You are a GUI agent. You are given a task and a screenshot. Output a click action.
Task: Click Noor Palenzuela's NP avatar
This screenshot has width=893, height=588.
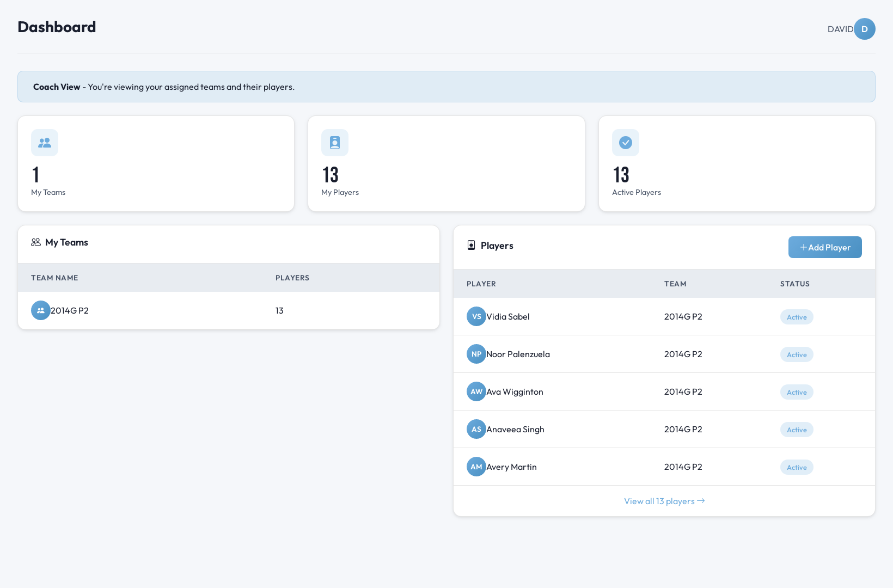click(x=476, y=354)
